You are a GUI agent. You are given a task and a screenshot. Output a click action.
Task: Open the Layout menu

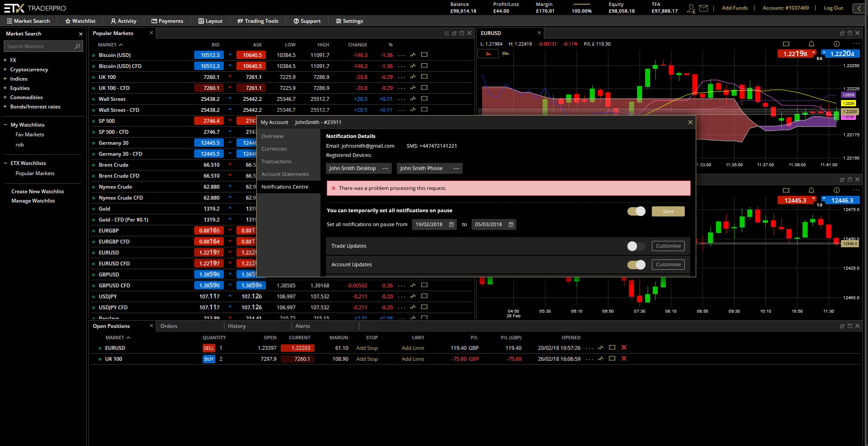pos(210,21)
